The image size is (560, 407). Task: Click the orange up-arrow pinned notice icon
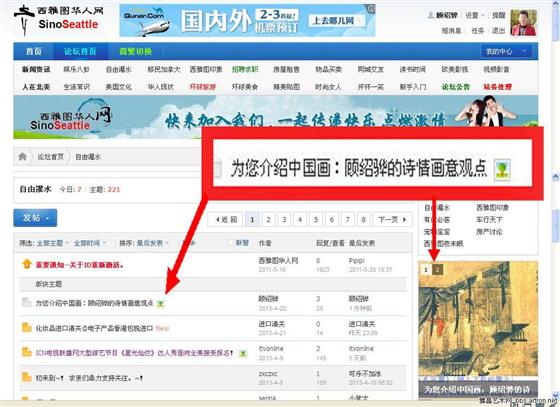pos(27,265)
